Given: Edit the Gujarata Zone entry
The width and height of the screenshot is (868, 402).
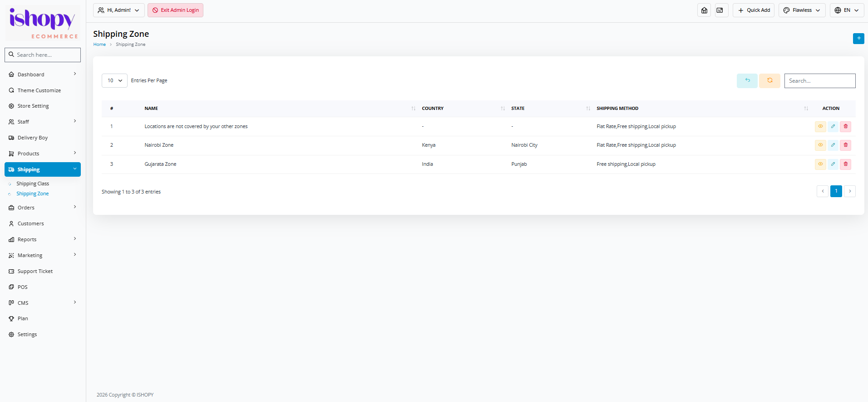Looking at the screenshot, I should [x=833, y=164].
